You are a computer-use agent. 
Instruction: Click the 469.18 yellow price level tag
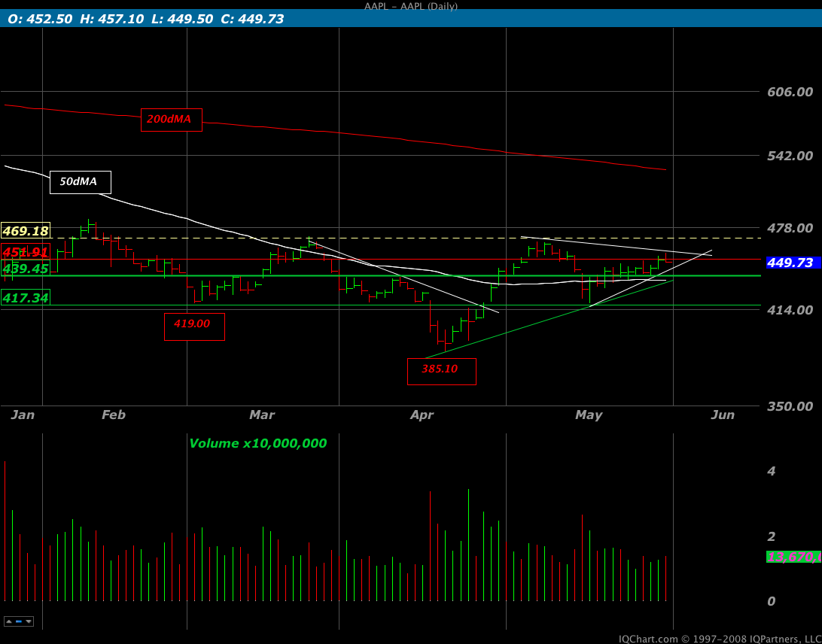pyautogui.click(x=26, y=231)
